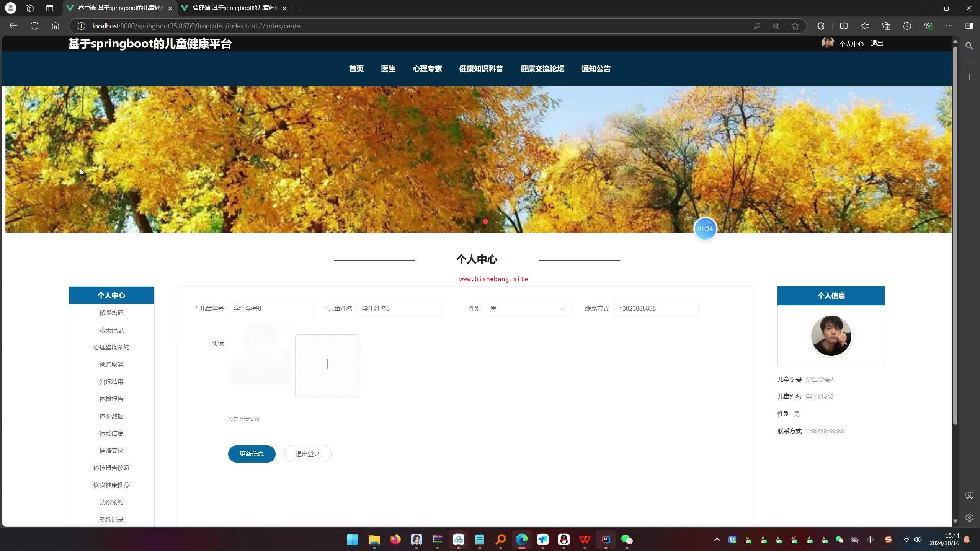980x551 pixels.
Task: Open browser settings and more menu
Action: pyautogui.click(x=949, y=26)
